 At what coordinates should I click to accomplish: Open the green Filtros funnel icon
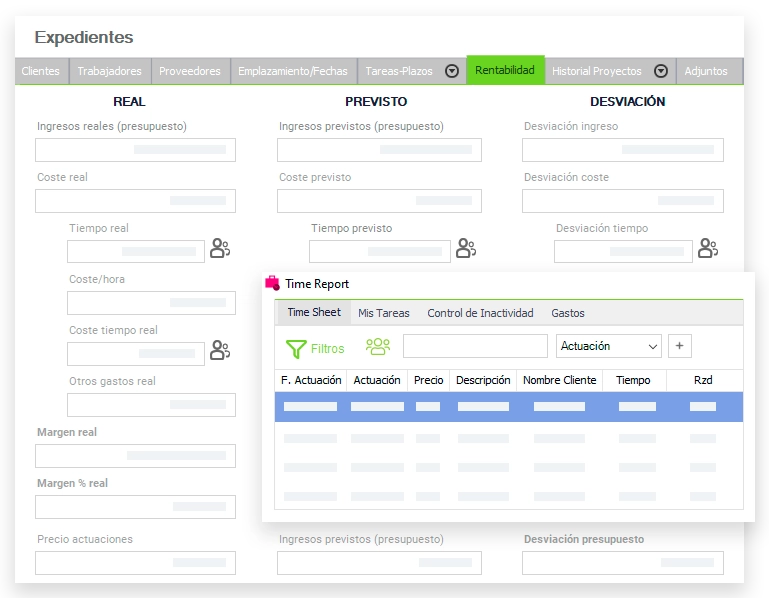coord(296,348)
